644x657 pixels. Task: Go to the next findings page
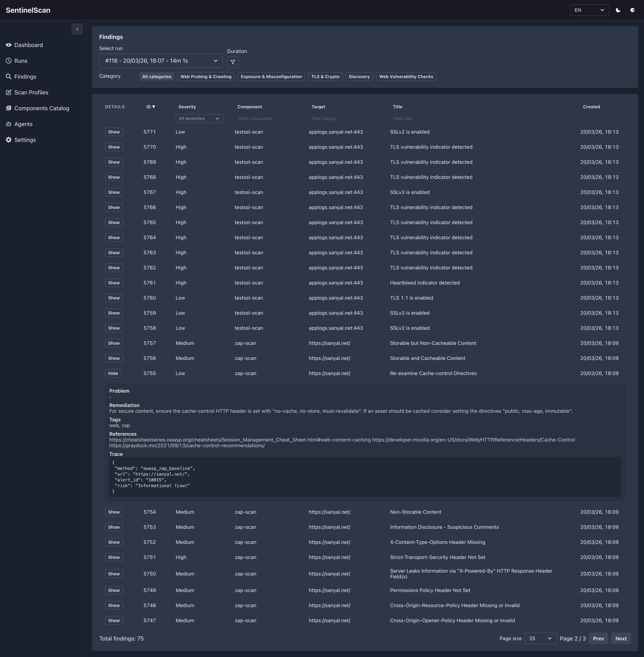pyautogui.click(x=621, y=638)
